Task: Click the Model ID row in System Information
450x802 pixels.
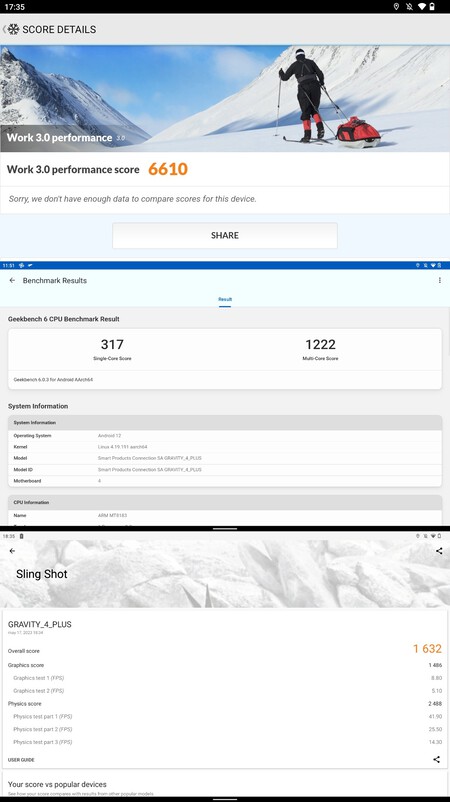Action: 225,470
